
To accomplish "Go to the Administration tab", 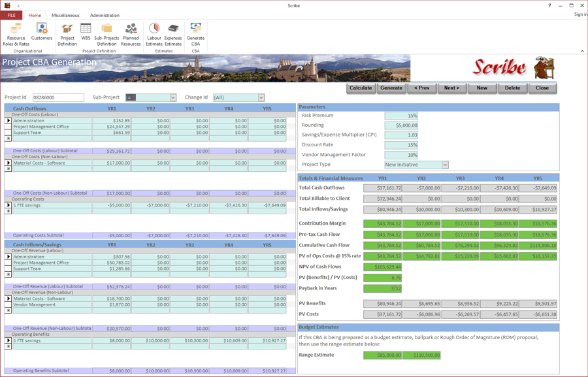I will (105, 16).
